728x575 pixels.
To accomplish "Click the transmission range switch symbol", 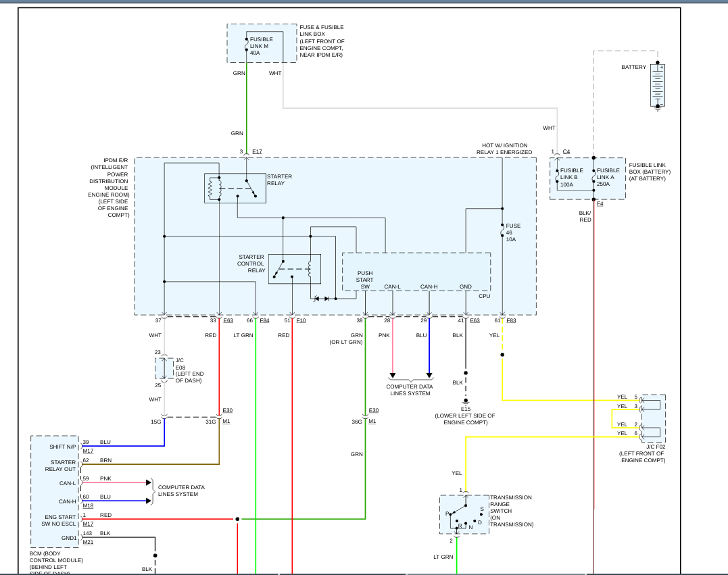I will pos(464,515).
